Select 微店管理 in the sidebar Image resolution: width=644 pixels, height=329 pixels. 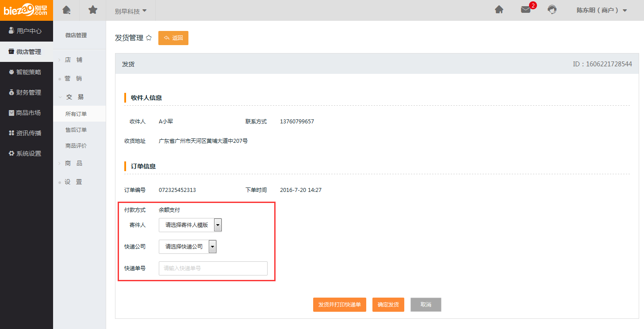point(27,52)
